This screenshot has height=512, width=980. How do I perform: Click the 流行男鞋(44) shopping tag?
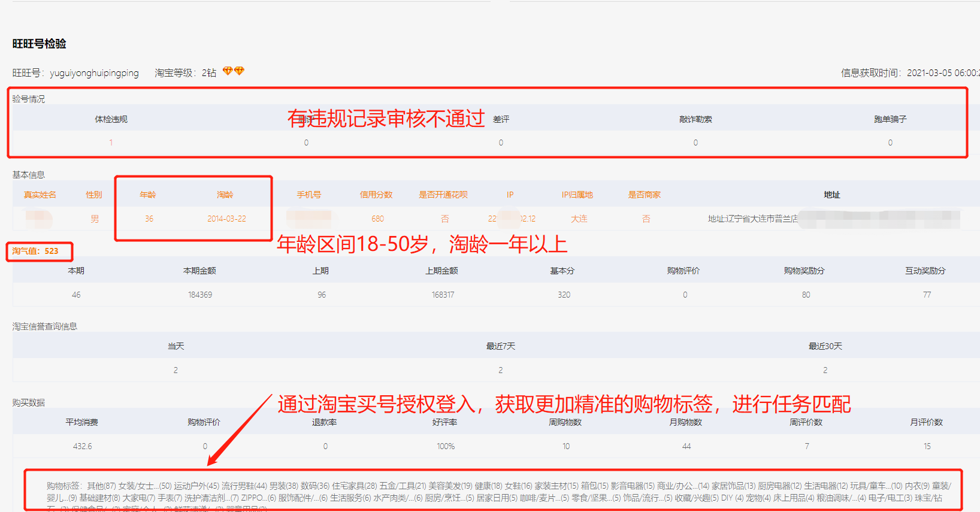tap(244, 486)
